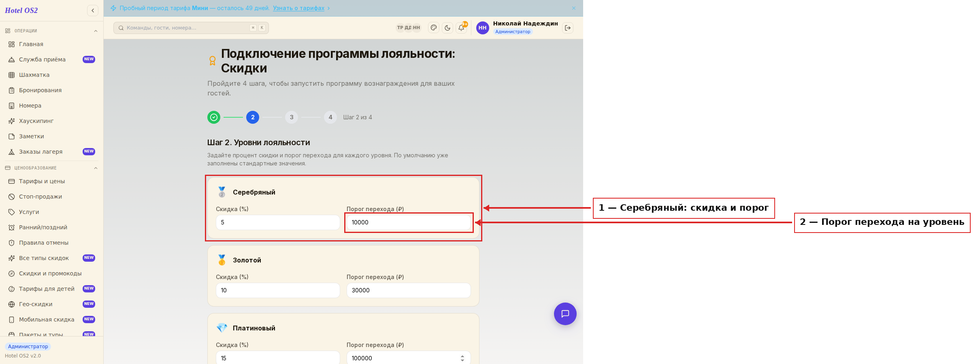Click the Администратор badge in sidebar footer
Screen dimensions: 980x364
28,347
